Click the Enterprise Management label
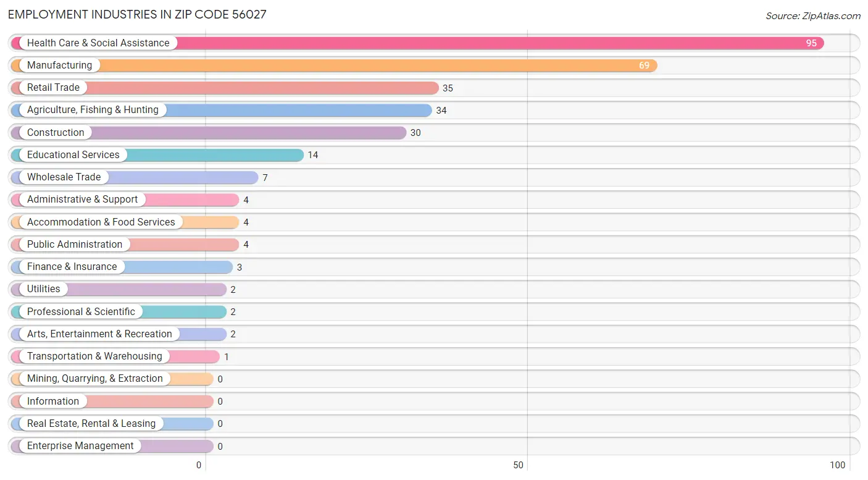Viewport: 868px width, 480px height. (80, 445)
